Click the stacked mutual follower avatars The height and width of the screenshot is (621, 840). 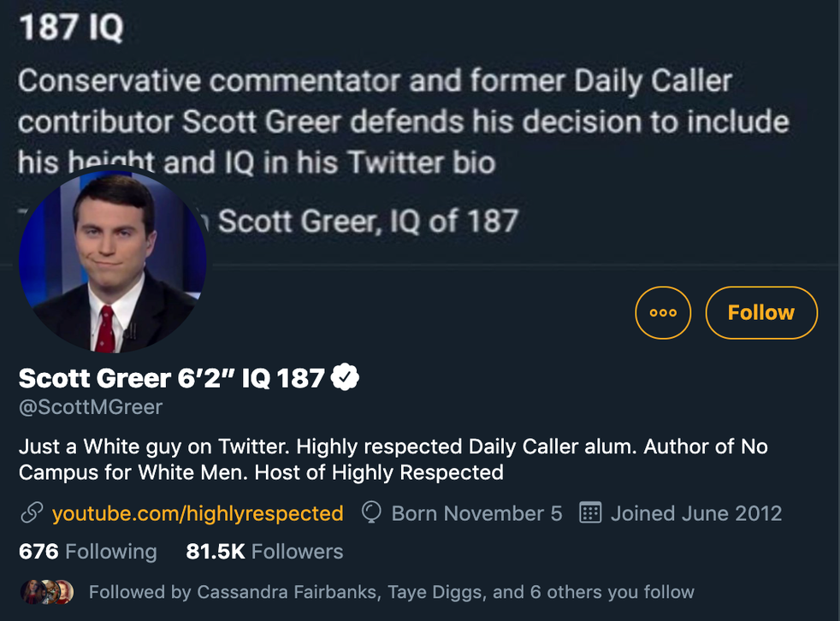[46, 591]
